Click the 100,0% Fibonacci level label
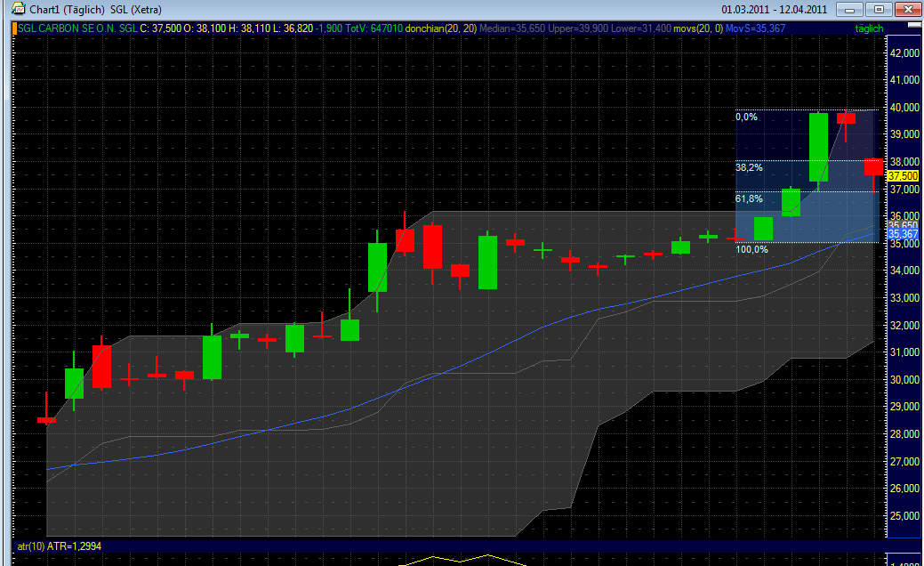 point(751,249)
